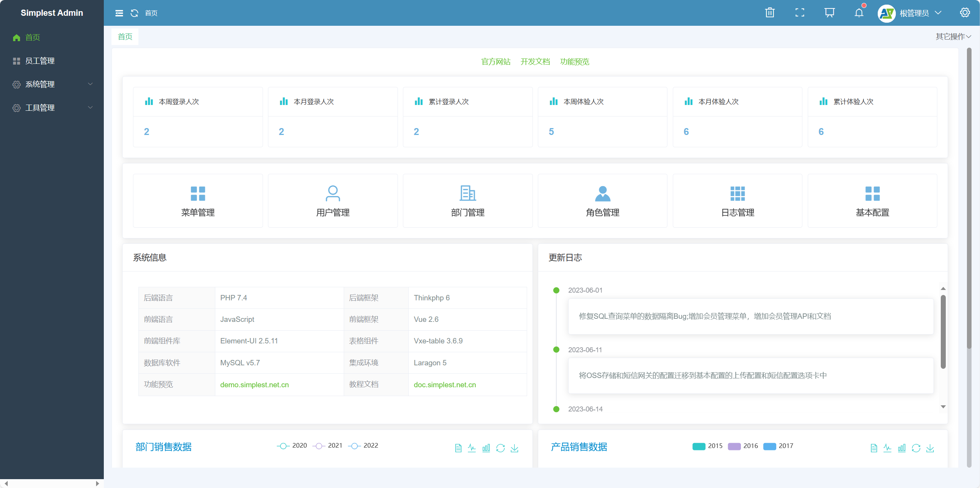Screen dimensions: 980x488
Task: Open the notifications bell icon
Action: pos(859,13)
